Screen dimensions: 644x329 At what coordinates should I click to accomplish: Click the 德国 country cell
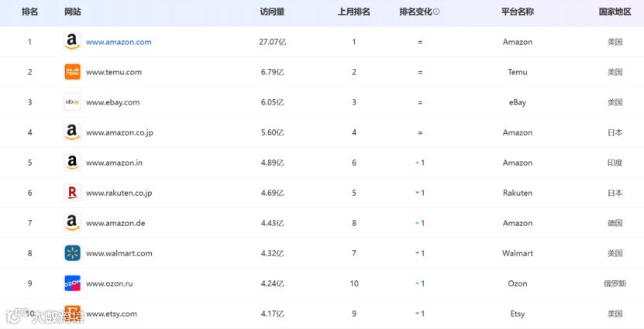(615, 223)
